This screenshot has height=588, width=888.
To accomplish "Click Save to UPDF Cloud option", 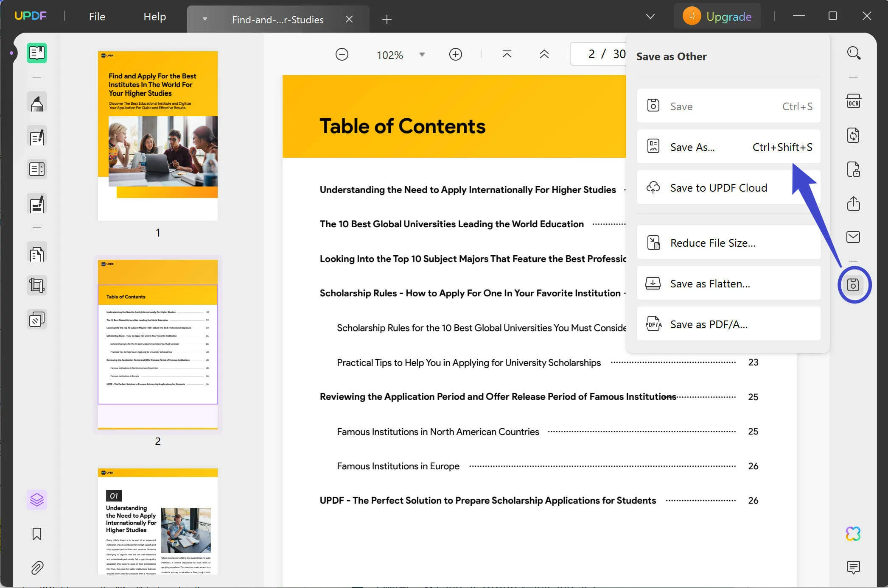I will 719,188.
